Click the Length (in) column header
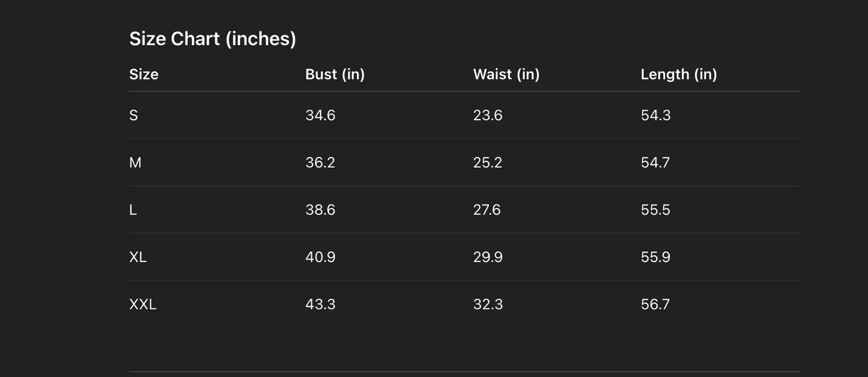868x377 pixels. [x=678, y=74]
